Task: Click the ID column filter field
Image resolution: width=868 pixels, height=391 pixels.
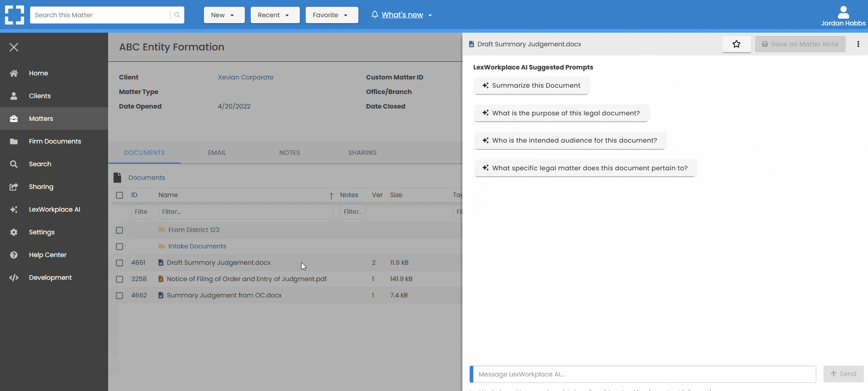Action: pyautogui.click(x=141, y=212)
